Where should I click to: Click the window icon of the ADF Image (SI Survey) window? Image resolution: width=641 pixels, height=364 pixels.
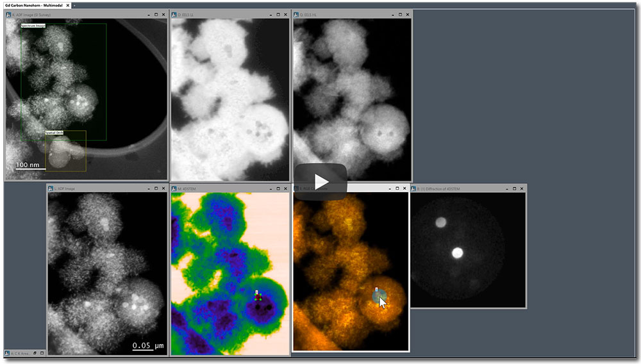8,15
